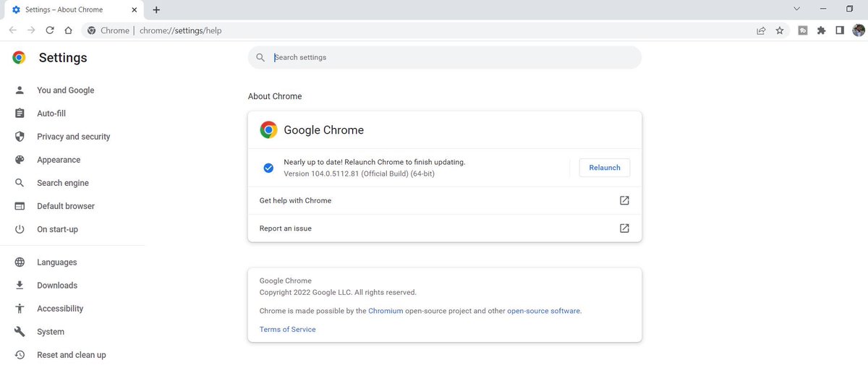Toggle the side panel icon
868x368 pixels.
[x=840, y=30]
